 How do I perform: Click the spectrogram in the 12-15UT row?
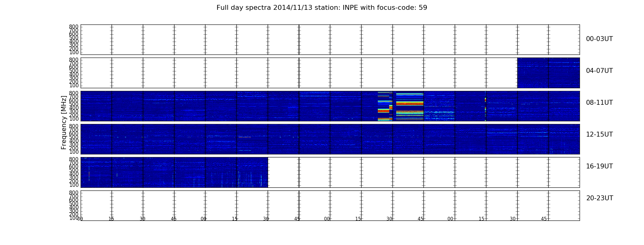[330, 139]
